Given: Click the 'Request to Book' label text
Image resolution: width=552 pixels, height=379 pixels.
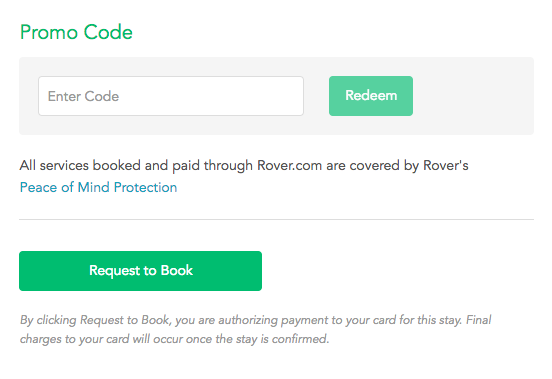Looking at the screenshot, I should [141, 271].
